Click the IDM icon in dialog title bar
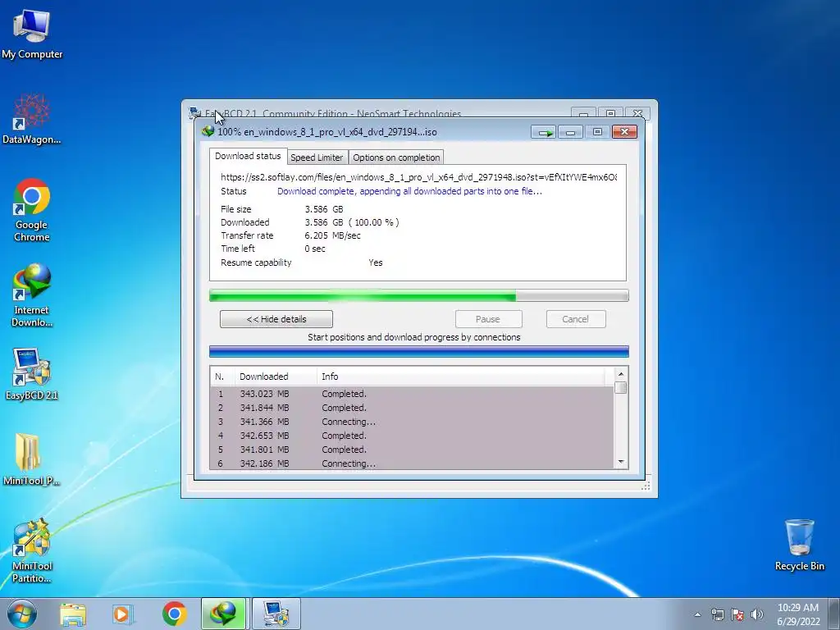This screenshot has height=630, width=840. pyautogui.click(x=208, y=131)
